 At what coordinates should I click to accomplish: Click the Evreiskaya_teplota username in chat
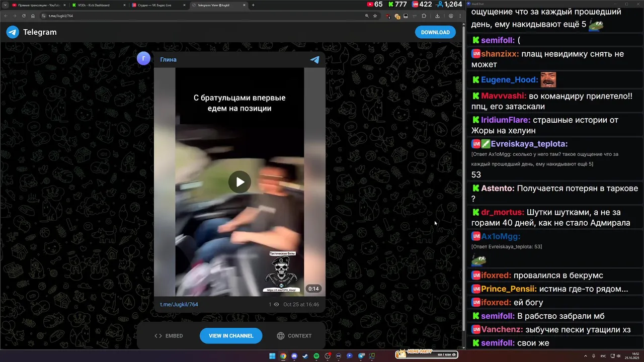[529, 144]
